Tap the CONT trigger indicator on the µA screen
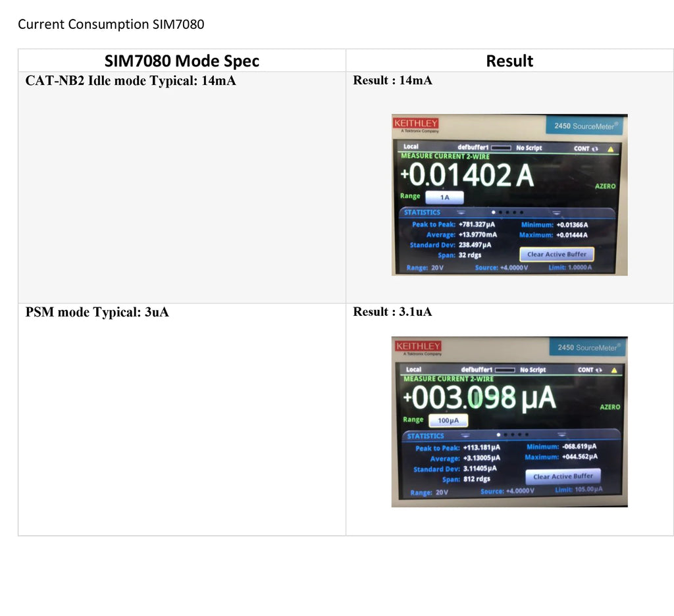The image size is (674, 616). (x=590, y=370)
